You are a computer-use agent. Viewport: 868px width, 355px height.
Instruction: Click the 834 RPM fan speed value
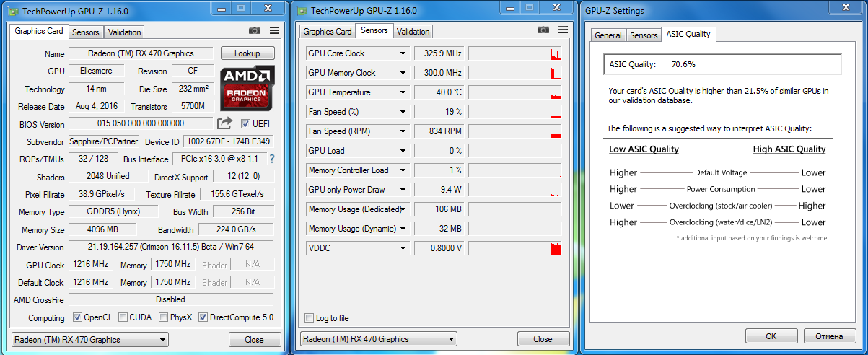(439, 131)
